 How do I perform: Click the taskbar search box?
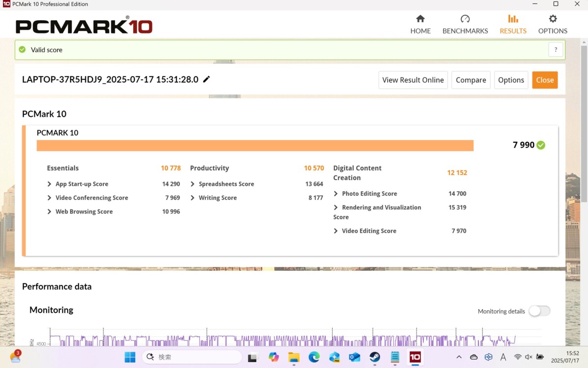193,357
